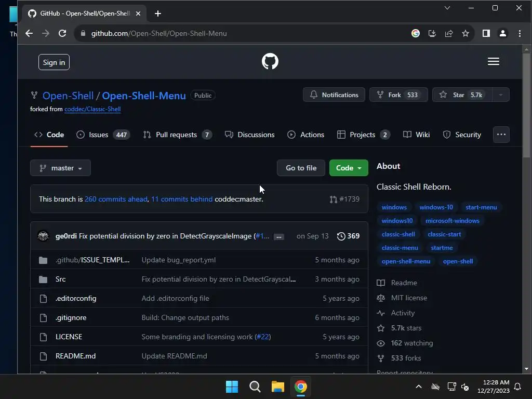Screen dimensions: 532x399
Task: Select the Code tab
Action: click(49, 135)
